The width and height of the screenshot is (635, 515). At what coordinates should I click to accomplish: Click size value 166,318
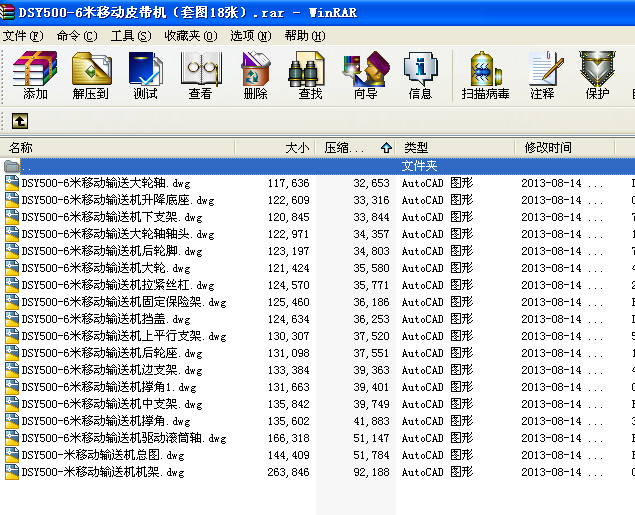pos(288,438)
